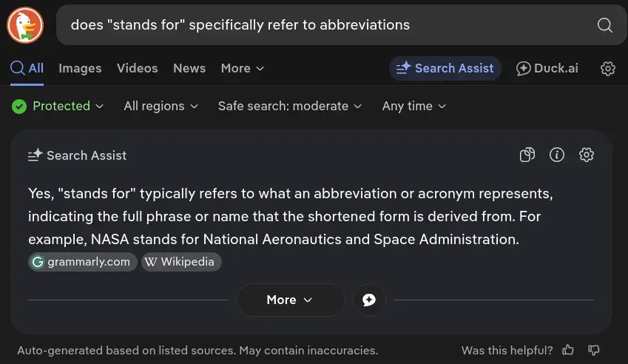Open Safe search: moderate dropdown
628x364 pixels.
pyautogui.click(x=289, y=106)
